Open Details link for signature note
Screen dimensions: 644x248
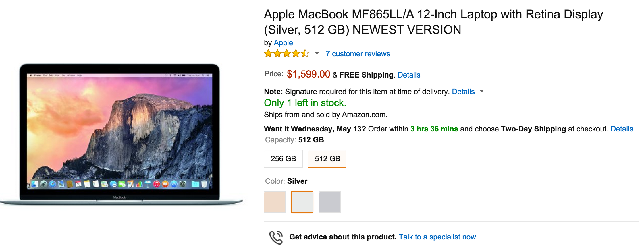463,92
